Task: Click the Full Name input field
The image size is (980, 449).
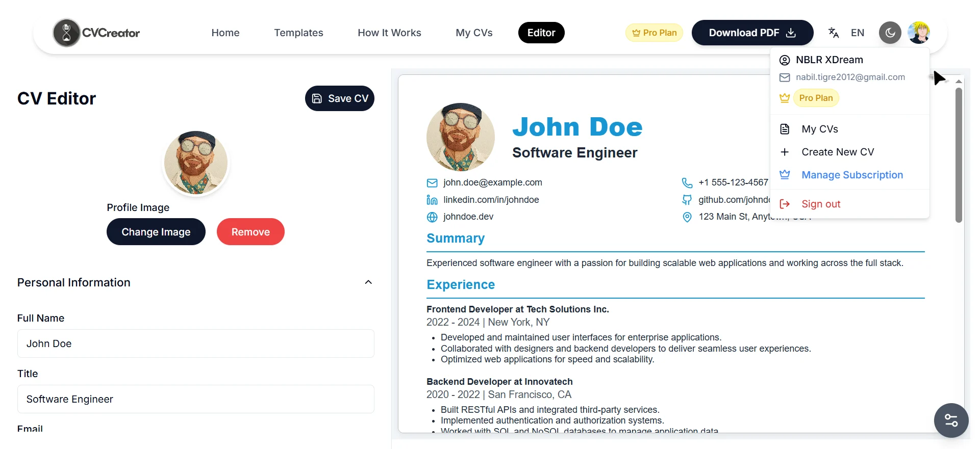Action: click(196, 344)
